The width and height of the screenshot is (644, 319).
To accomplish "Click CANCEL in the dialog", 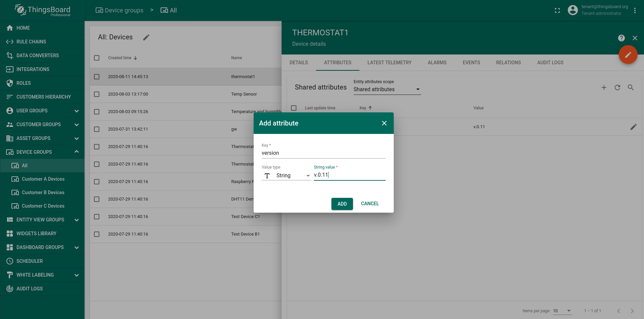I will [370, 204].
